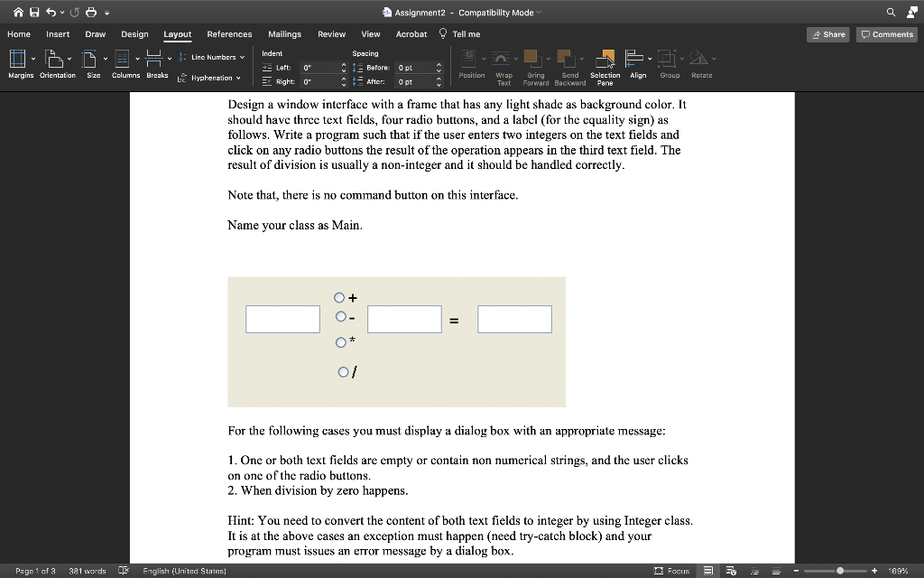The width and height of the screenshot is (924, 578).
Task: Open the Comments pane button
Action: 887,34
